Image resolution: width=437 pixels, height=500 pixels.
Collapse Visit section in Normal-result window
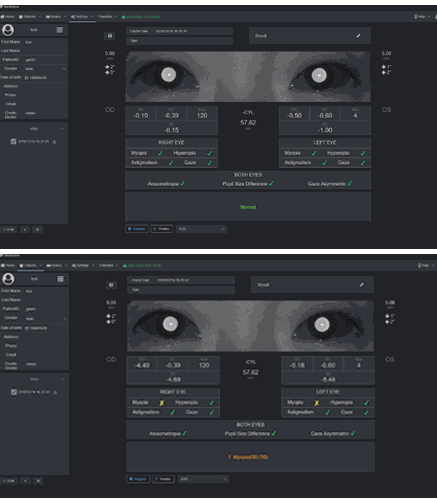[x=62, y=129]
